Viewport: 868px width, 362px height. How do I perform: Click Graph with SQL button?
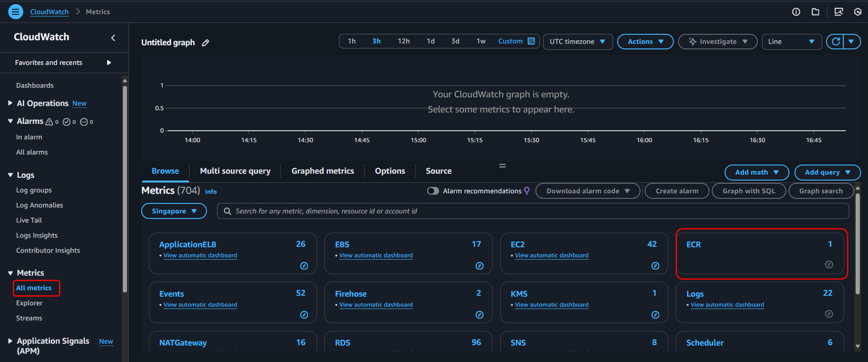click(749, 191)
